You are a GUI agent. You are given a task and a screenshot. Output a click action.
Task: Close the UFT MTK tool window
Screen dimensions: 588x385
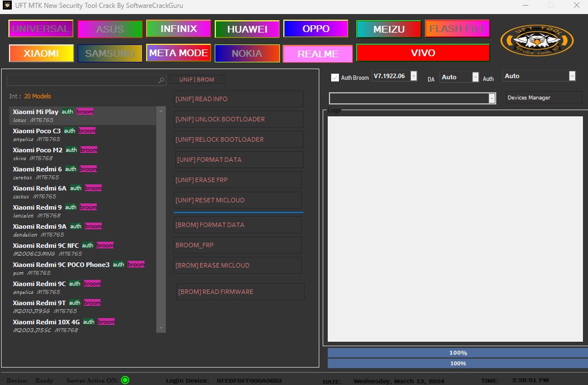click(x=577, y=5)
